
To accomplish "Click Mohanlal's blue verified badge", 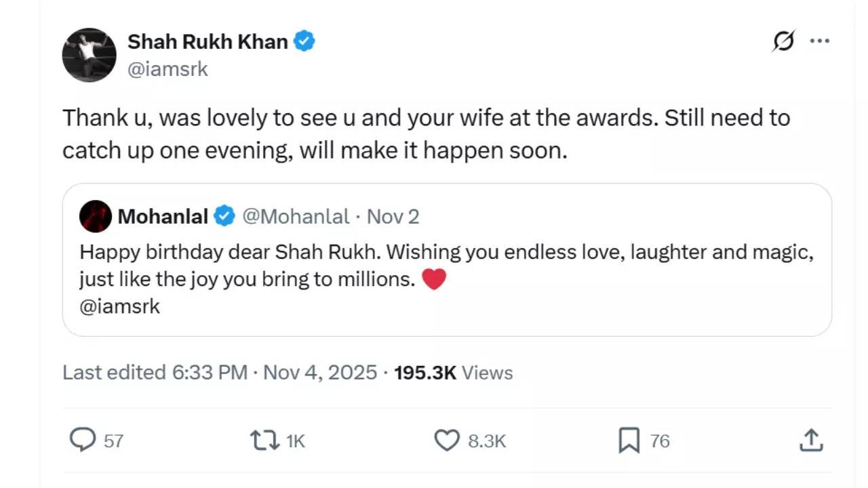I will (224, 217).
